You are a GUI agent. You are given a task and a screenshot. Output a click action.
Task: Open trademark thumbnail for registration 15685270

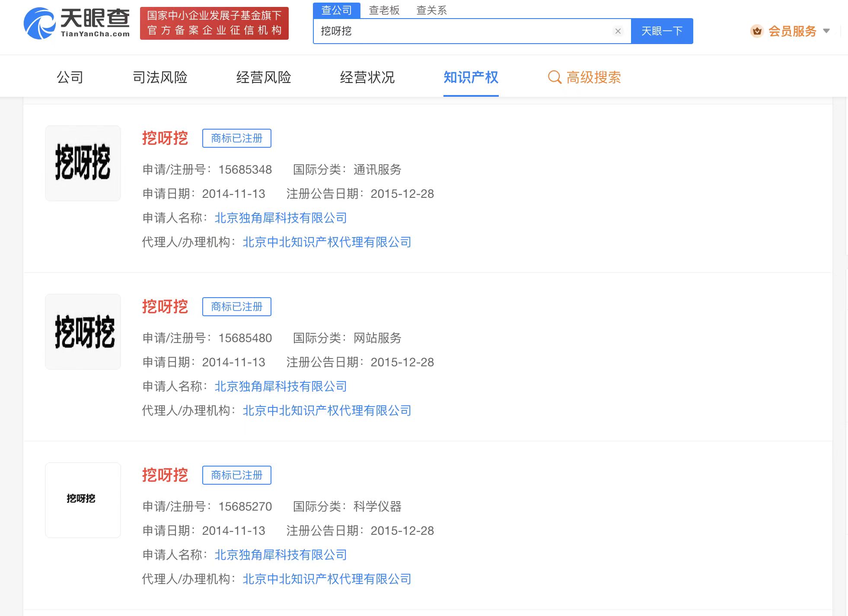(x=83, y=500)
